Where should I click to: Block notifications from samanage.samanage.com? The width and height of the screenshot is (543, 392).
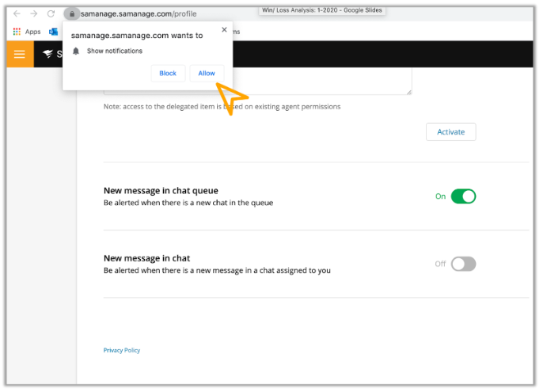(168, 73)
